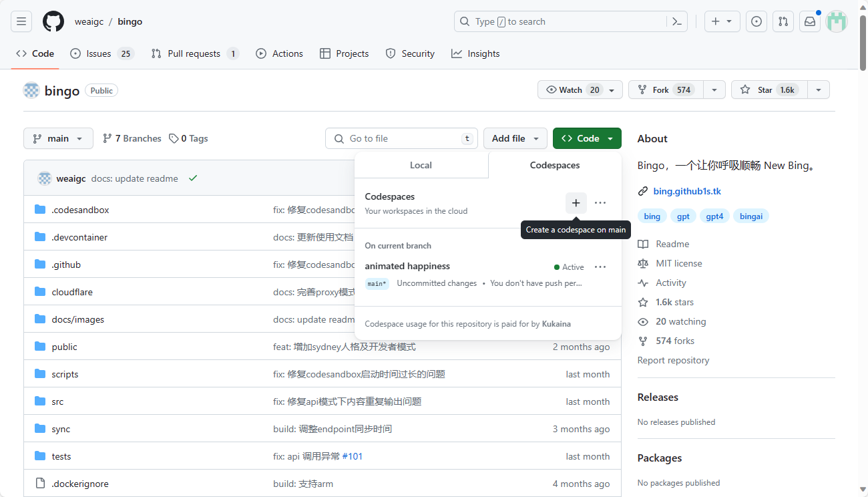Star the bingo repository
This screenshot has width=868, height=497.
769,90
